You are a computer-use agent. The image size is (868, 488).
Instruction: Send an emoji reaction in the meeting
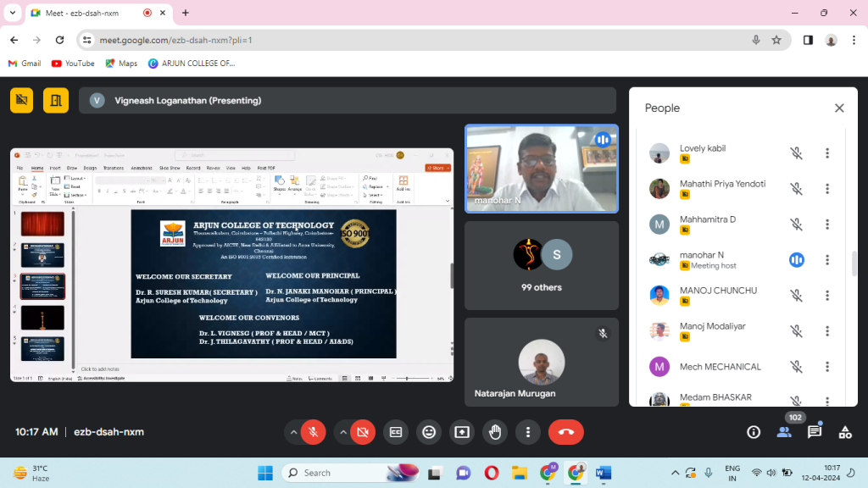pyautogui.click(x=429, y=432)
